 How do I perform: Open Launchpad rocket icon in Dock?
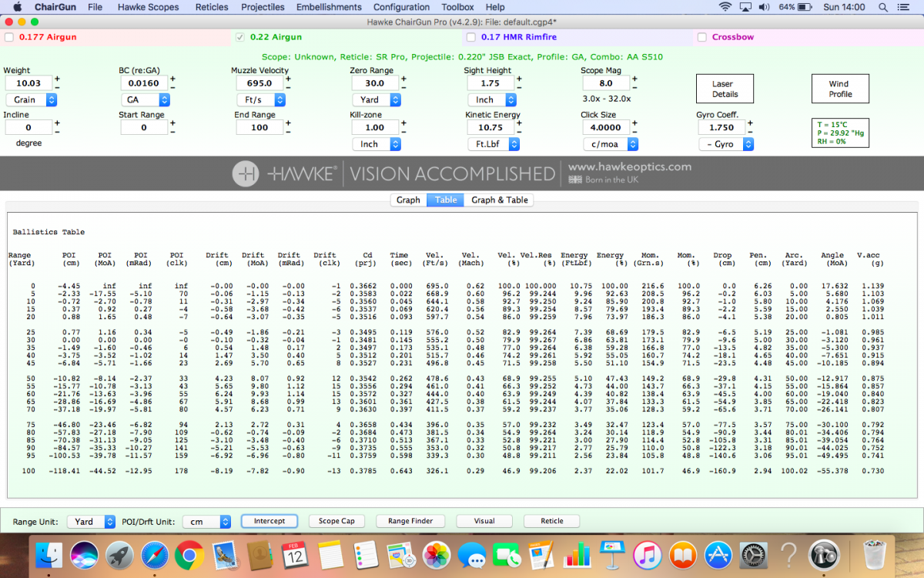[119, 554]
